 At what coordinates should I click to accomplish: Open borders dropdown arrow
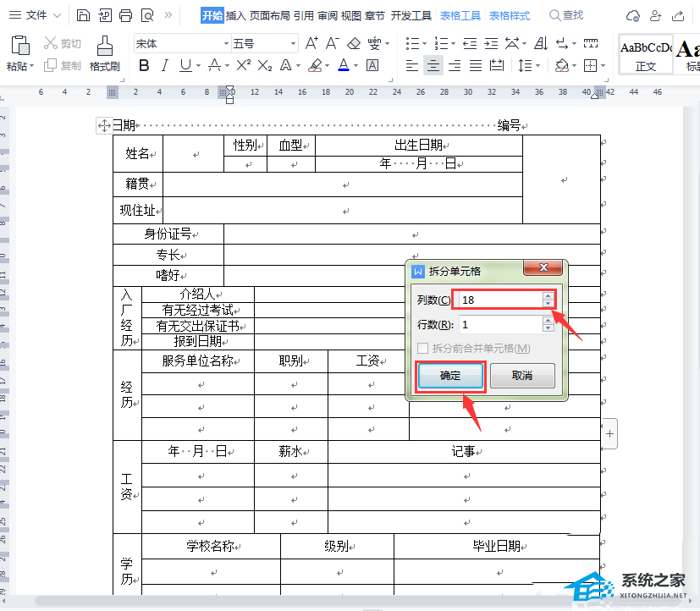pyautogui.click(x=604, y=66)
